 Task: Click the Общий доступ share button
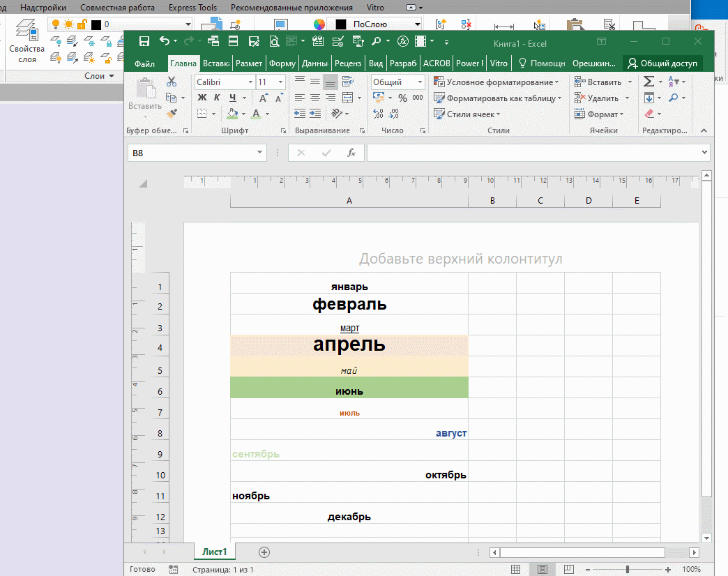662,63
